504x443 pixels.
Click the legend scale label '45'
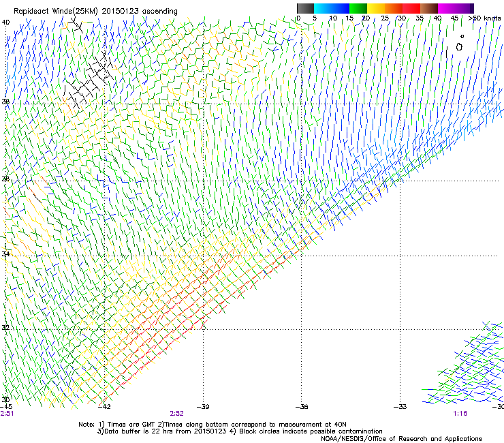[454, 18]
